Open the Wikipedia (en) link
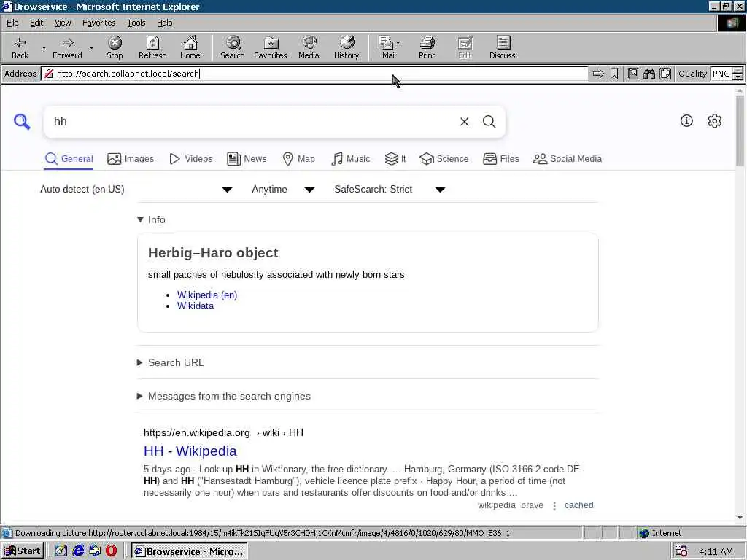 [207, 295]
